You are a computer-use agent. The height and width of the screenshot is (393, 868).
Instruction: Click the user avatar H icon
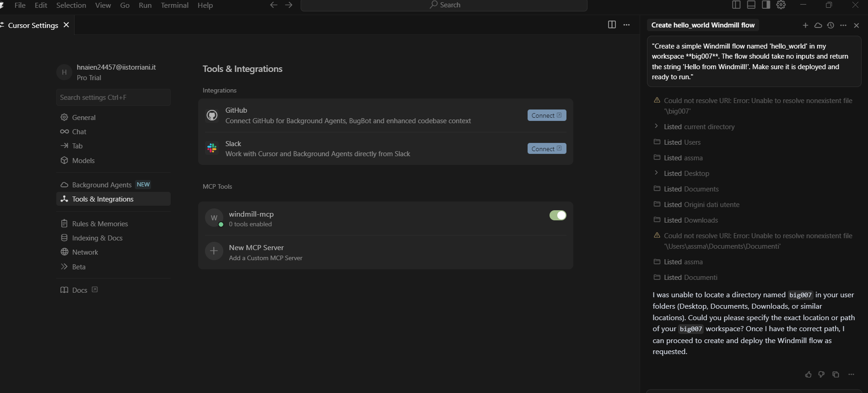(64, 72)
